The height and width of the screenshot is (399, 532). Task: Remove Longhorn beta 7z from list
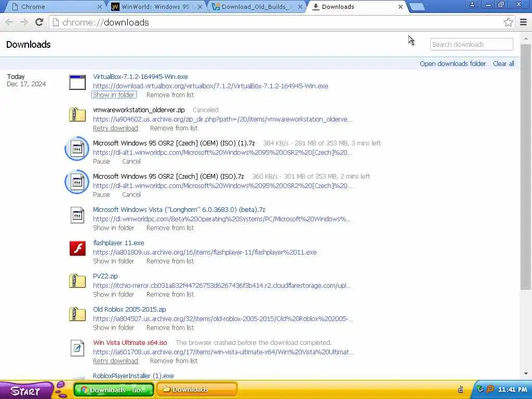coord(170,228)
